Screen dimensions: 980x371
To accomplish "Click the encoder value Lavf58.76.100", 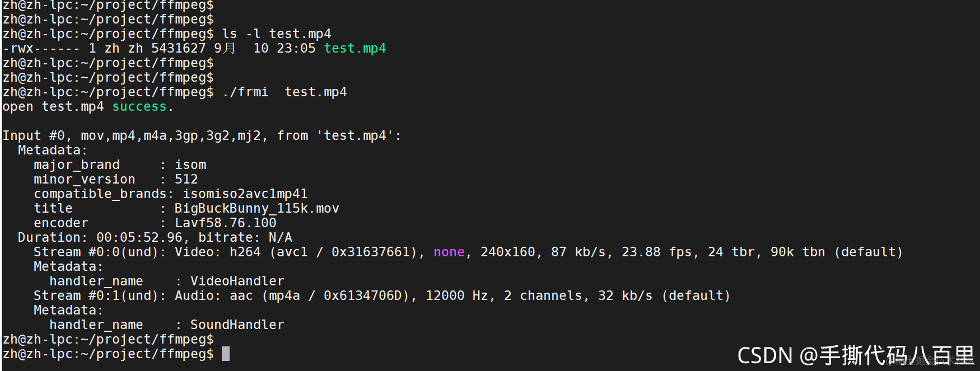I will coord(226,223).
